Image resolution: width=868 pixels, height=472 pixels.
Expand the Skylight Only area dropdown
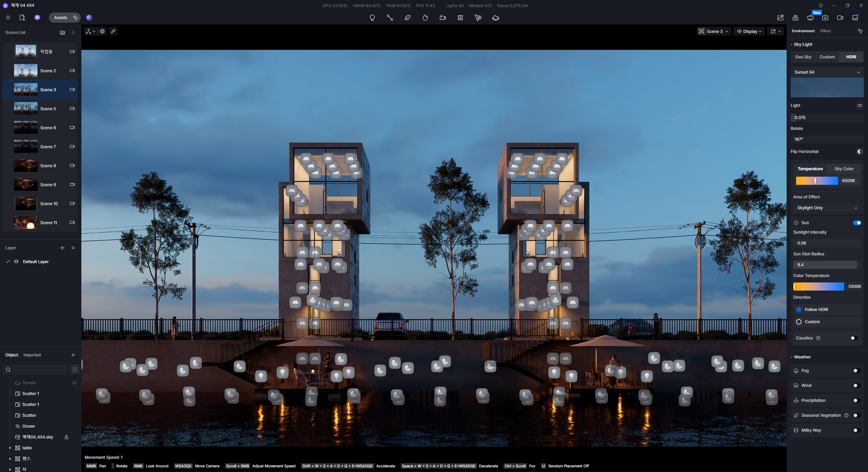coord(827,208)
